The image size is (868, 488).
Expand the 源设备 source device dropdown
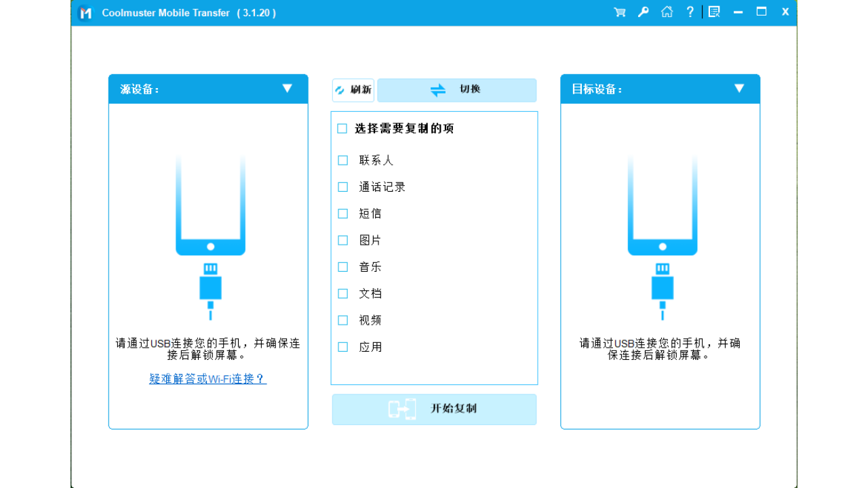click(x=287, y=89)
